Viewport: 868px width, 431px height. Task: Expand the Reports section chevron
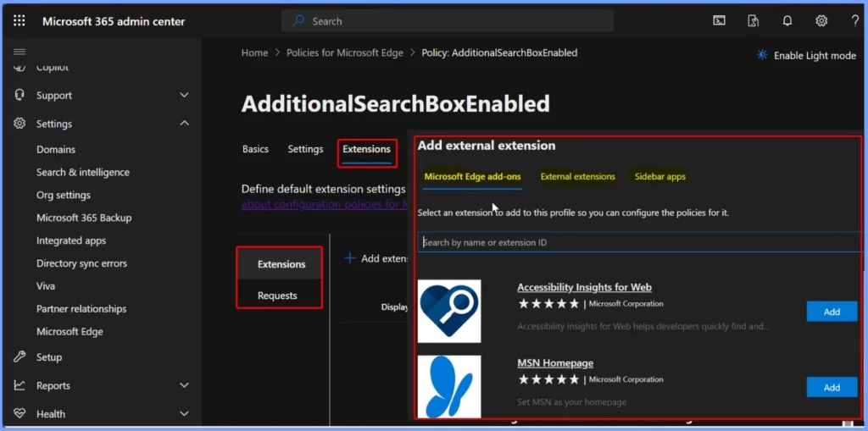point(184,385)
